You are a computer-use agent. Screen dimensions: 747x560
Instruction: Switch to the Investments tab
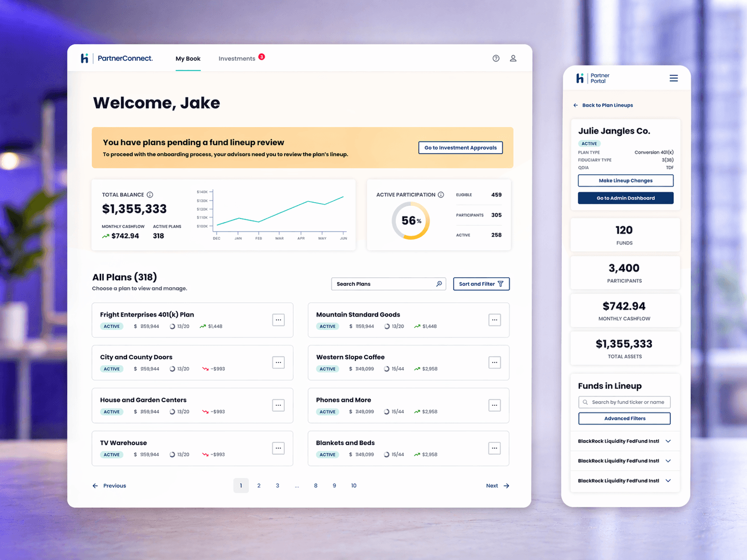[x=237, y=59]
